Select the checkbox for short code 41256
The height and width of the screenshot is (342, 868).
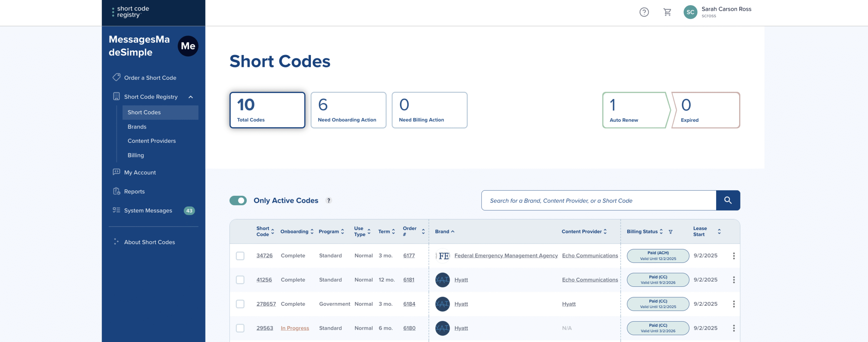click(240, 280)
